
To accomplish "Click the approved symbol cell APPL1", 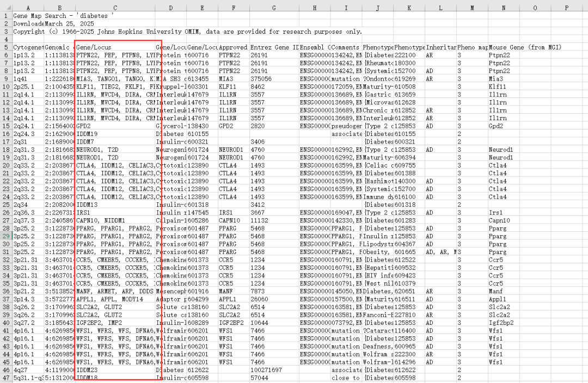I will point(229,299).
